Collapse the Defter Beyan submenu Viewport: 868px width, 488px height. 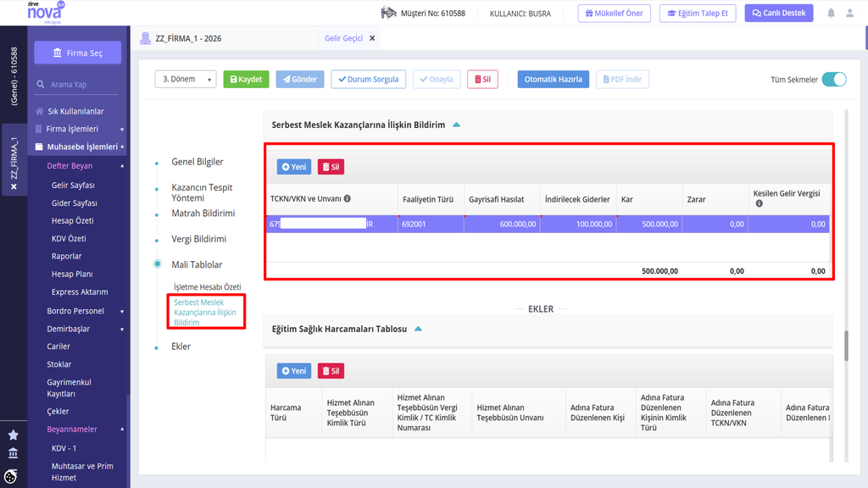(86, 166)
